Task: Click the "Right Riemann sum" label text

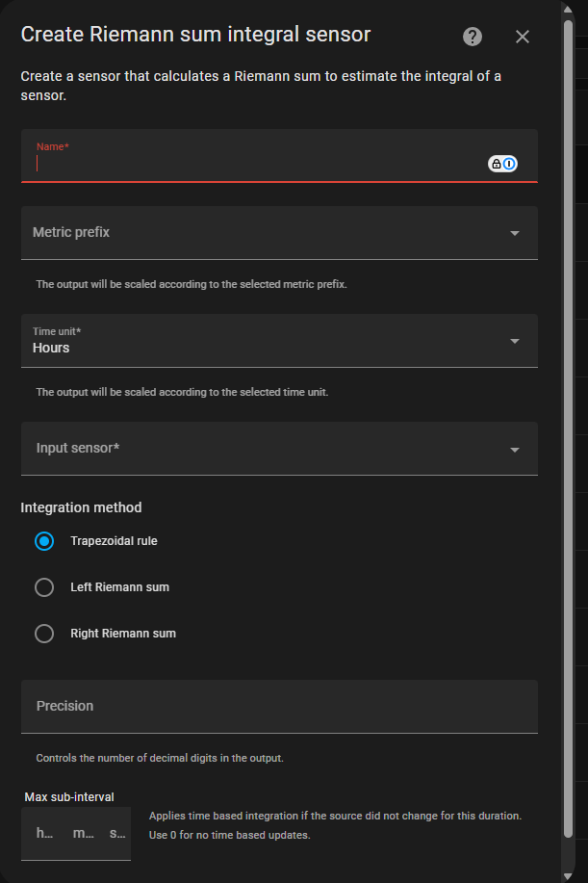Action: (123, 634)
